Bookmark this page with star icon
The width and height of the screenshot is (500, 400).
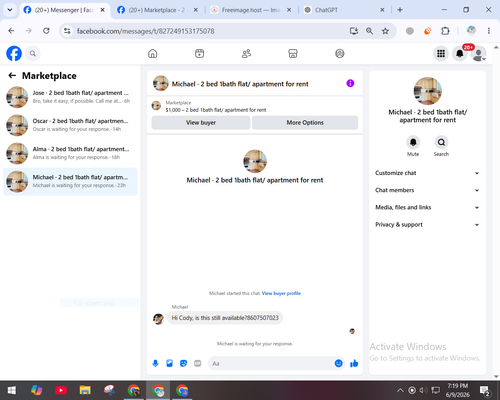coord(385,31)
